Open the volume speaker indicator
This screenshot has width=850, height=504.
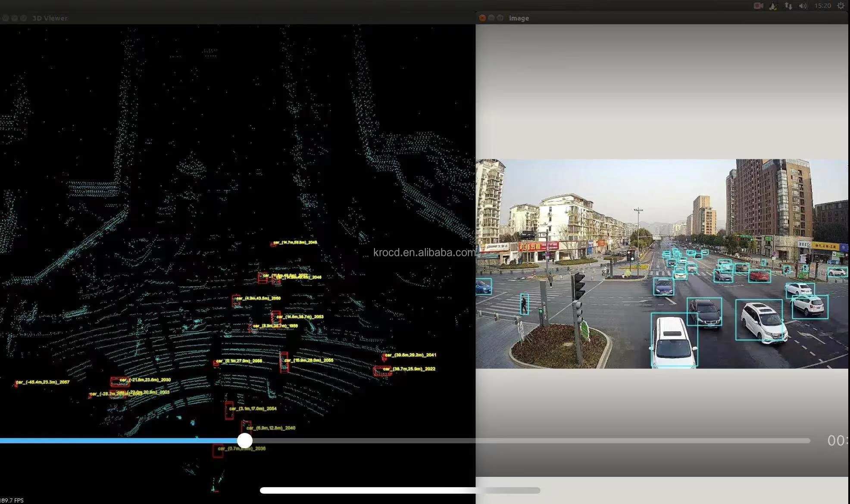[803, 6]
